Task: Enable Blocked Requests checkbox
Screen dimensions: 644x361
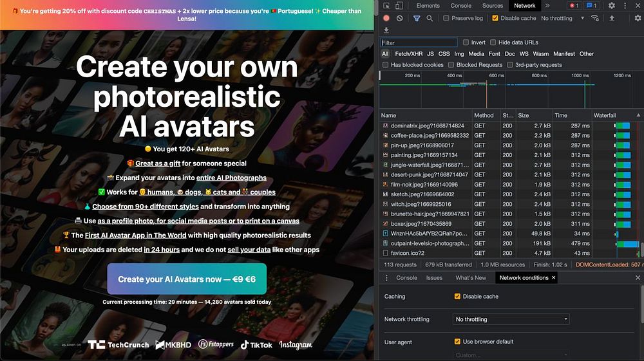Action: coord(451,65)
